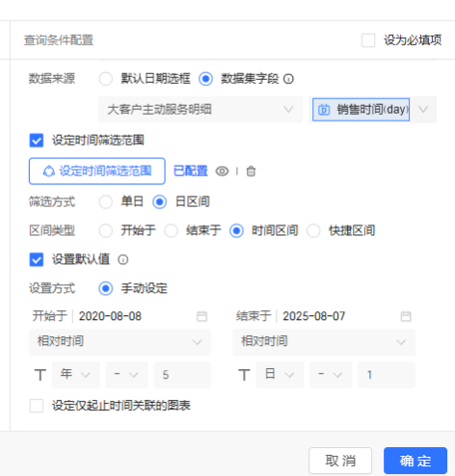The image size is (455, 476).
Task: Select 开始于 interval type
Action: pyautogui.click(x=106, y=230)
